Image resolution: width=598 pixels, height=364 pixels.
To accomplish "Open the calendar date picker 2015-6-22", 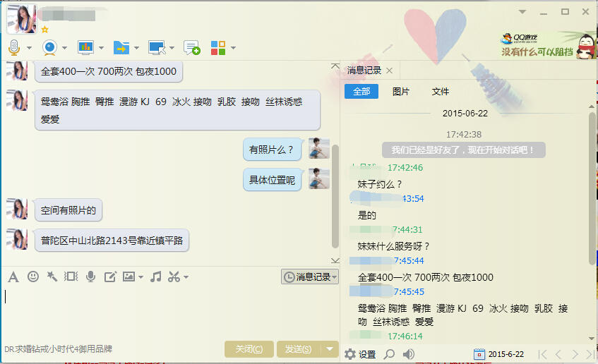I will pos(499,354).
